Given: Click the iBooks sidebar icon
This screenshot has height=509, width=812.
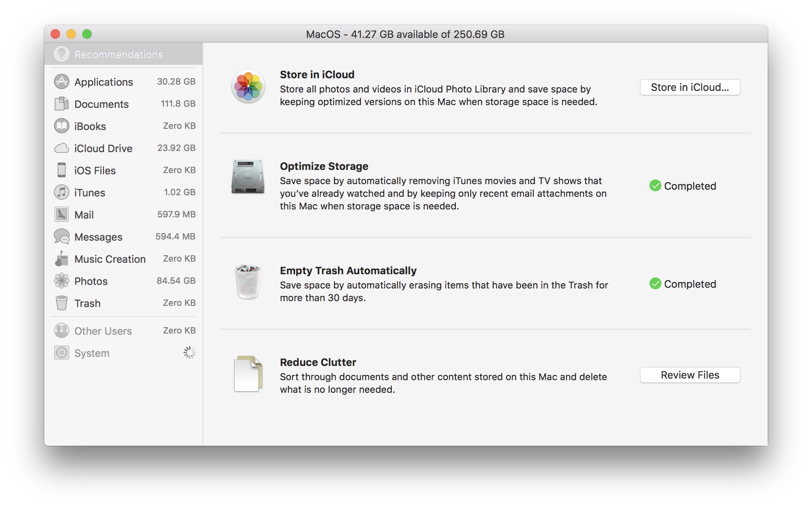Looking at the screenshot, I should [x=62, y=126].
